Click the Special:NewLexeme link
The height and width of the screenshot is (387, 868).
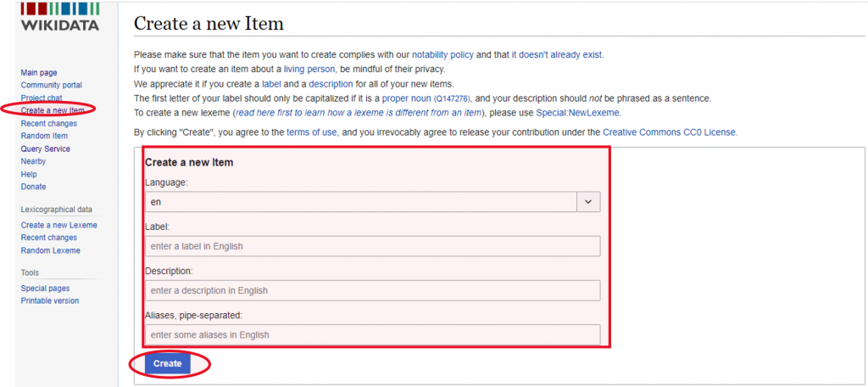tap(578, 113)
